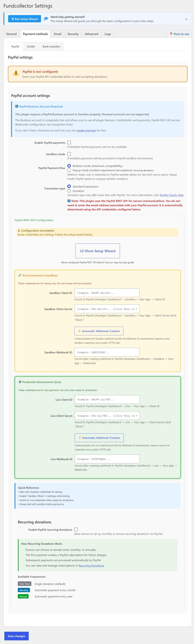Viewport: 194px width, 644px height.
Task: Click the 'How Recurring Donations Work:' text
Action: [42, 544]
